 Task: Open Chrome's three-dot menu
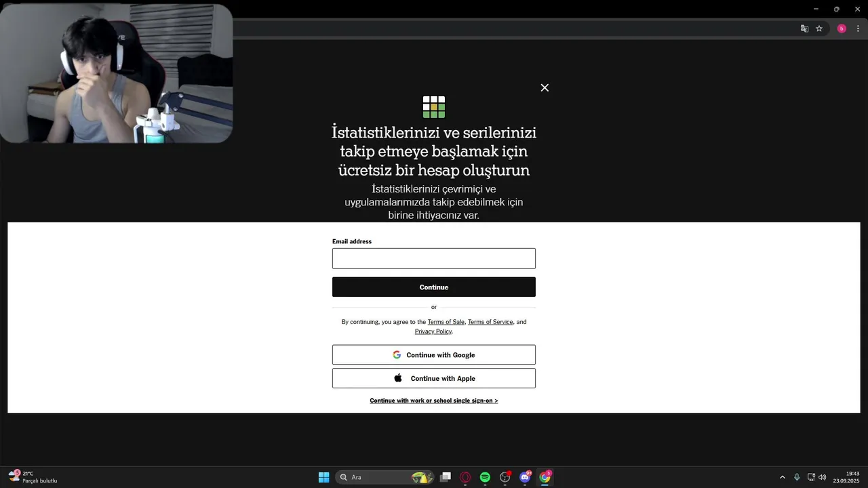858,28
